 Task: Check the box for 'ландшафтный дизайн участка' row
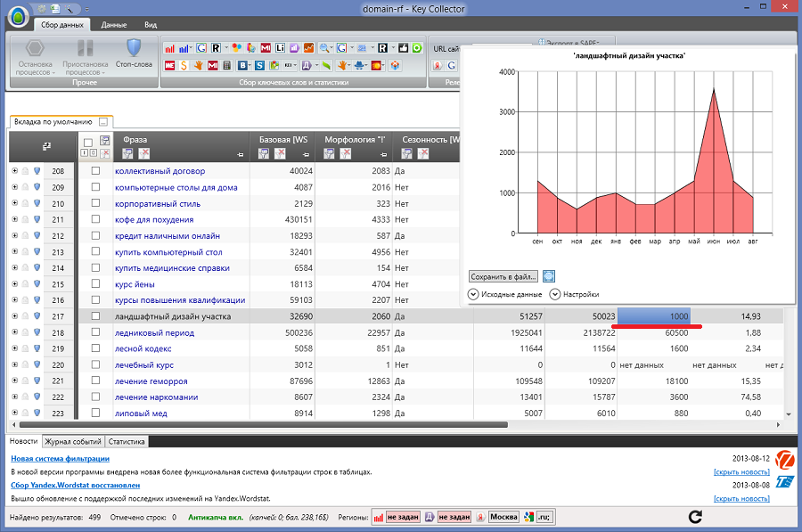(x=95, y=316)
